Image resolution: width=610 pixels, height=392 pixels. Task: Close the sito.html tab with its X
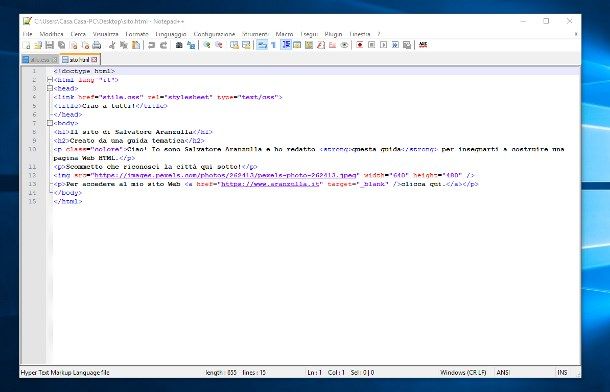94,60
